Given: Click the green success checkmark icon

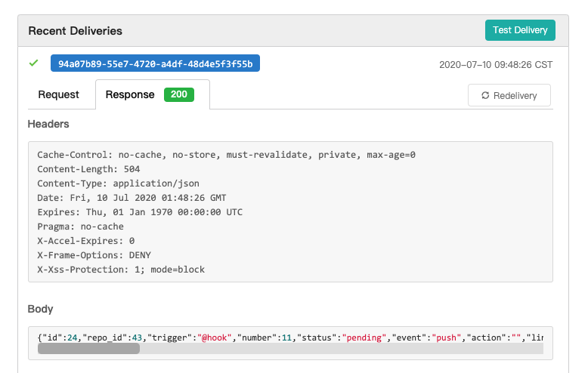Looking at the screenshot, I should [34, 63].
